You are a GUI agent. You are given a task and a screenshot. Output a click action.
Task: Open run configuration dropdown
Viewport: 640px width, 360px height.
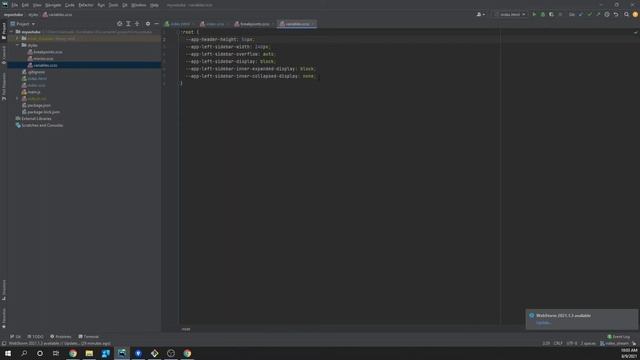pyautogui.click(x=510, y=14)
